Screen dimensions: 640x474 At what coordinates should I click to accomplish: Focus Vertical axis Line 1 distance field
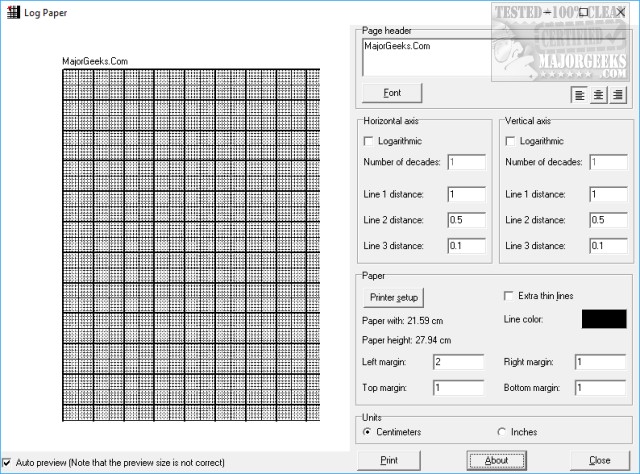tap(609, 194)
